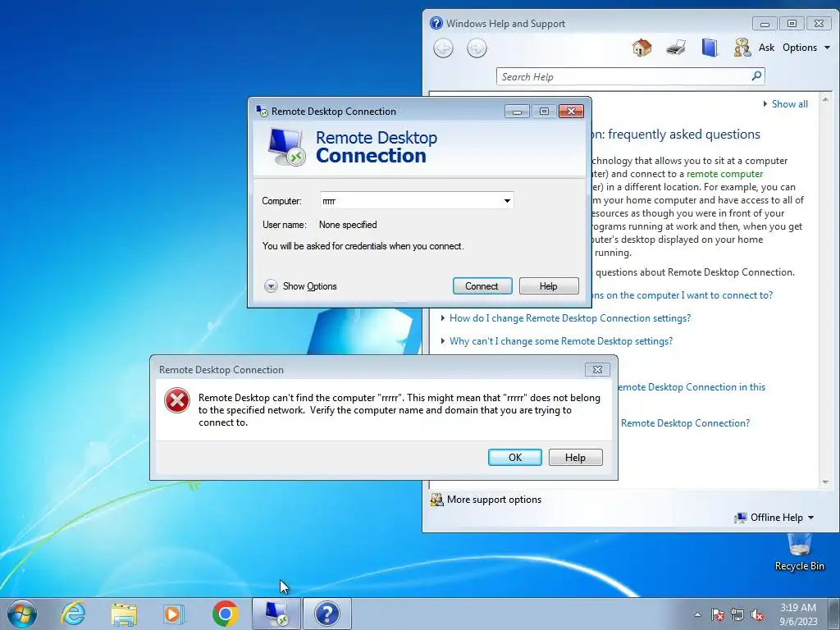Click the muted volume tray icon
The image size is (840, 630).
click(757, 614)
